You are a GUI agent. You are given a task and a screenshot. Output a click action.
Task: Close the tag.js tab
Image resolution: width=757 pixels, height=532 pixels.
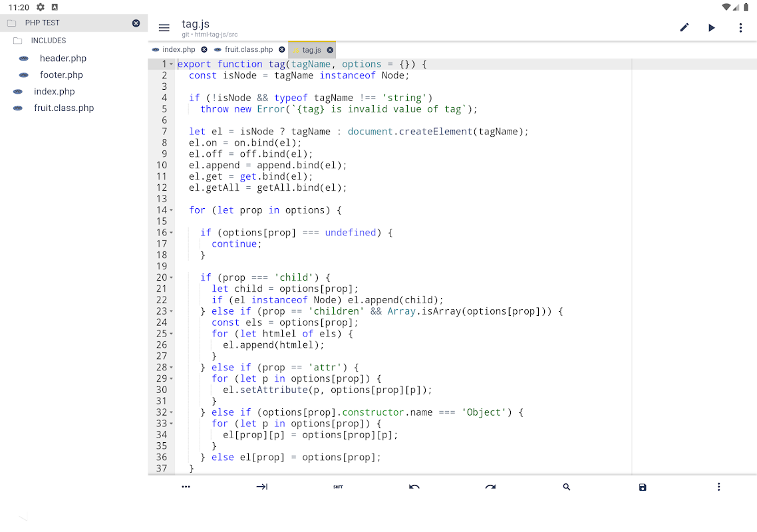330,50
